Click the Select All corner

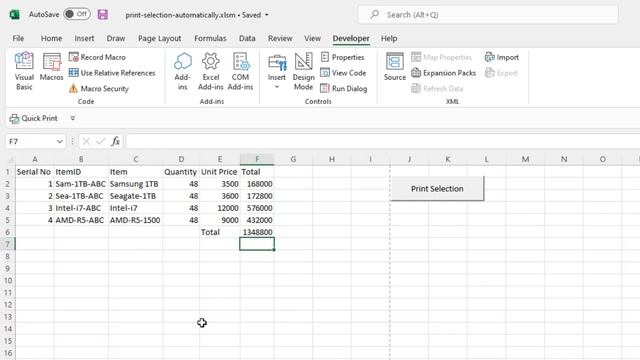10,160
